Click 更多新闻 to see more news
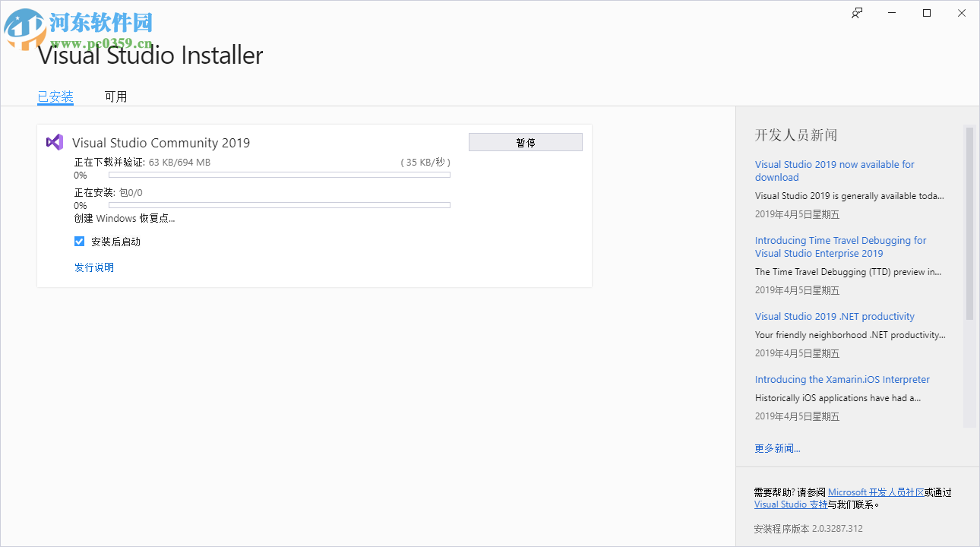This screenshot has width=980, height=547. click(x=777, y=447)
